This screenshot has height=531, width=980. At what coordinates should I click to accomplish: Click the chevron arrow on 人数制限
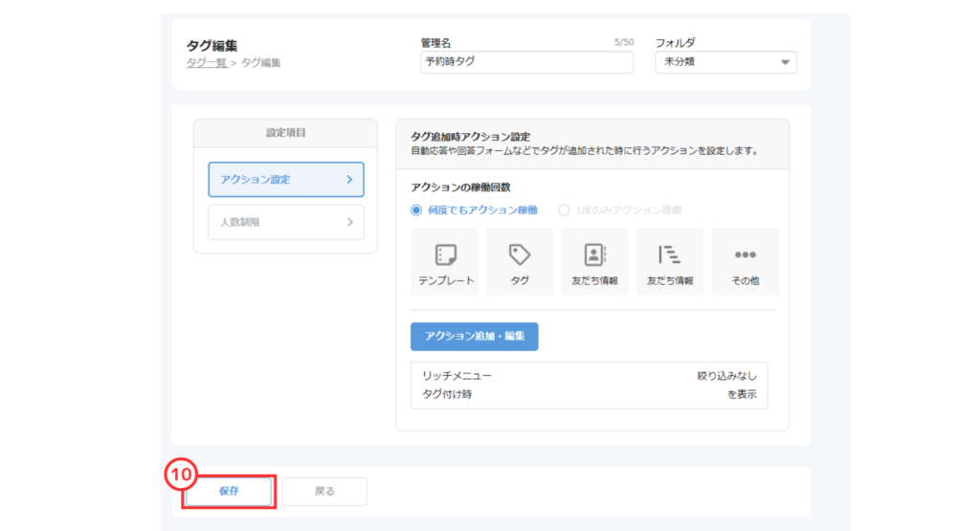tap(349, 222)
